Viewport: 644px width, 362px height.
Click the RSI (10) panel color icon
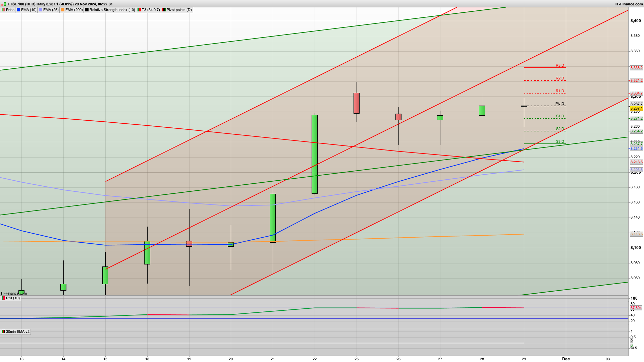click(3, 298)
